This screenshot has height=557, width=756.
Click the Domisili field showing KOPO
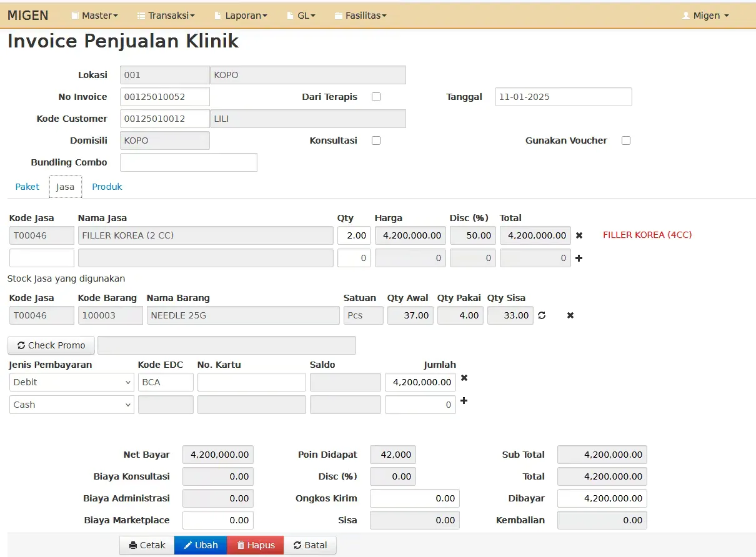[x=165, y=140]
